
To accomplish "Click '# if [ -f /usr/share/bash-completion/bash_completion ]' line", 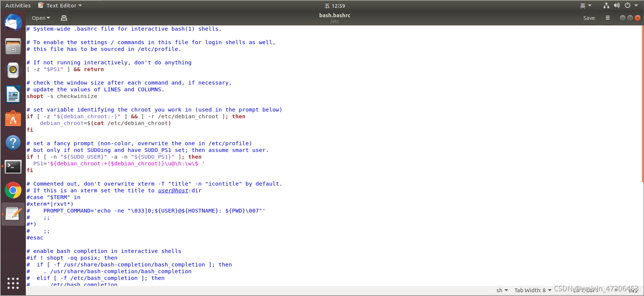I will (x=129, y=265).
